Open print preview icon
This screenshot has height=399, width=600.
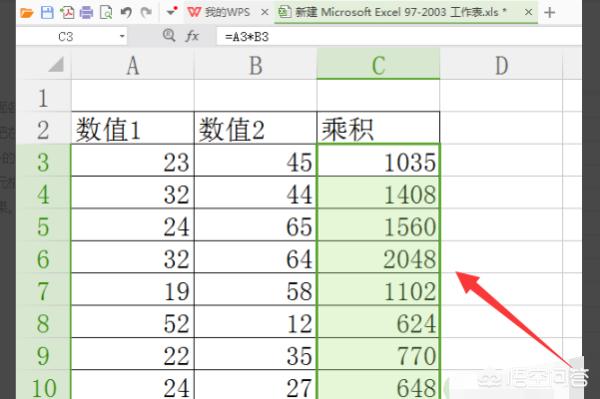(106, 13)
